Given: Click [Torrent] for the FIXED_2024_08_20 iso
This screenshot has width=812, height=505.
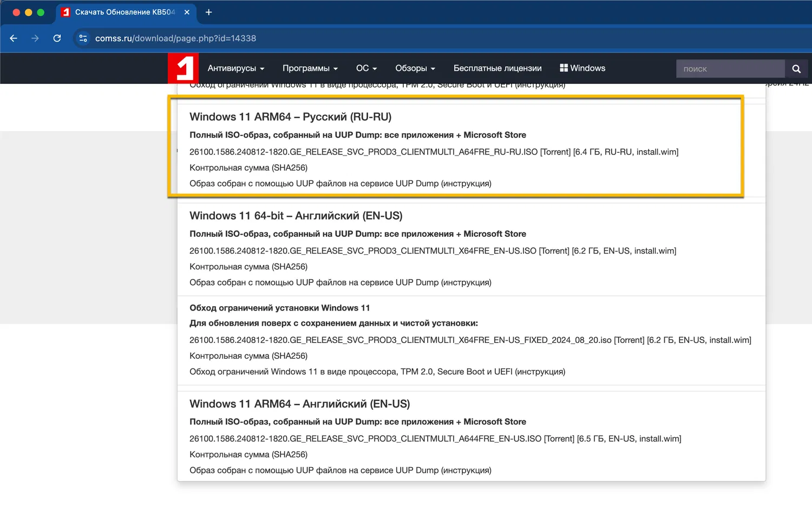Looking at the screenshot, I should point(629,340).
